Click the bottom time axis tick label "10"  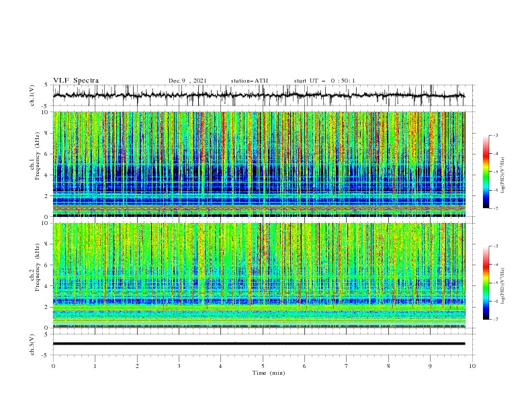[472, 366]
